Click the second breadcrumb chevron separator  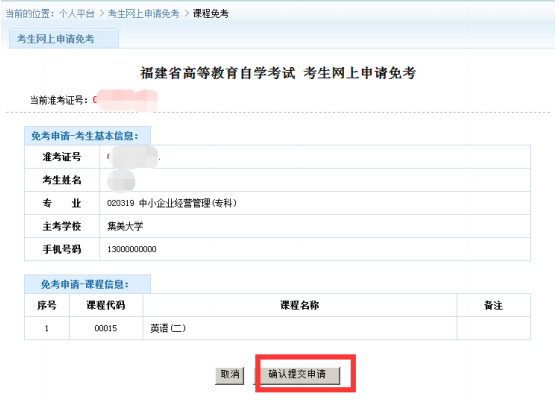(x=186, y=14)
